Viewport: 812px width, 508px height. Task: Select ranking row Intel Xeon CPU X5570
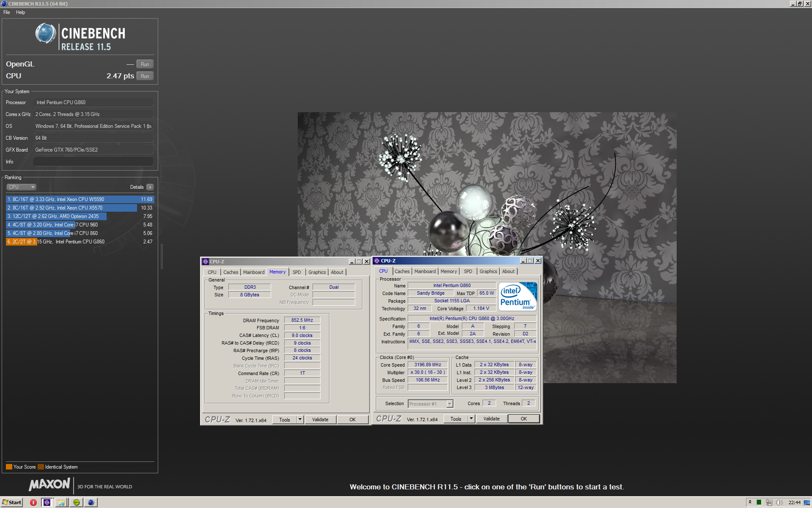point(80,208)
